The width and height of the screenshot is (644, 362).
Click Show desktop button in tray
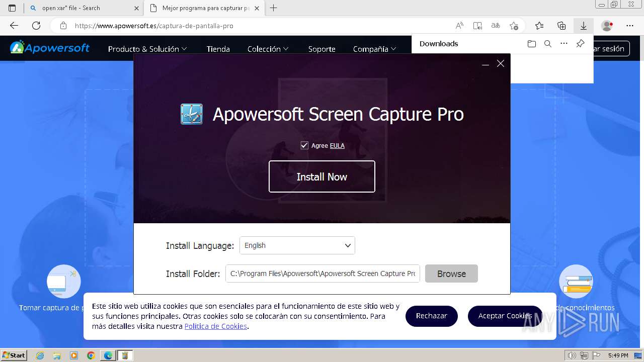click(x=638, y=355)
